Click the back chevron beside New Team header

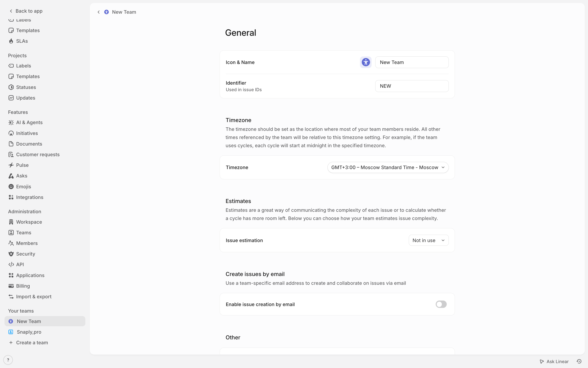click(98, 12)
